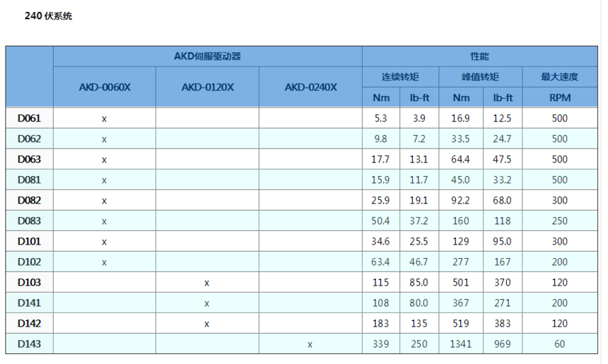Click the value 160 in D083 row
This screenshot has height=364, width=608.
tap(461, 221)
